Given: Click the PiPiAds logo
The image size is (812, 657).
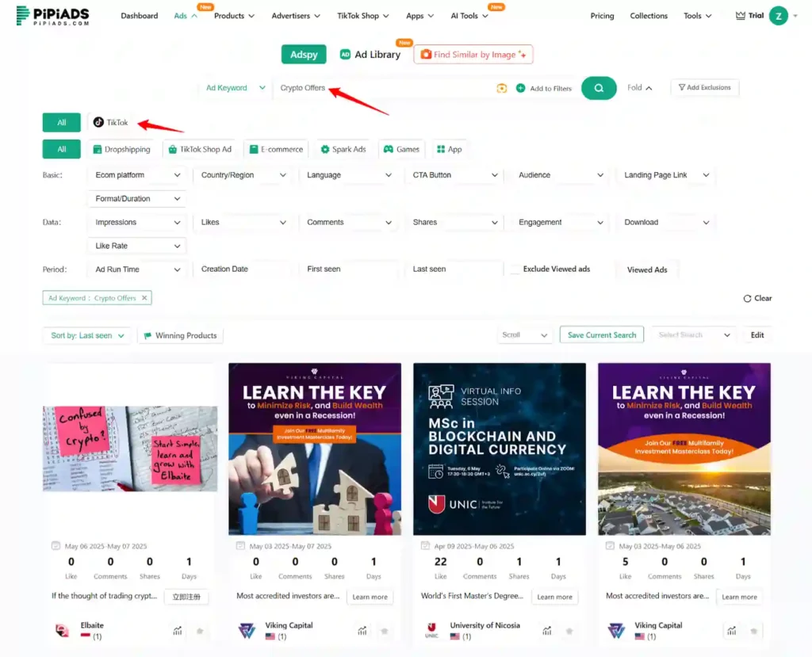Looking at the screenshot, I should pos(52,15).
